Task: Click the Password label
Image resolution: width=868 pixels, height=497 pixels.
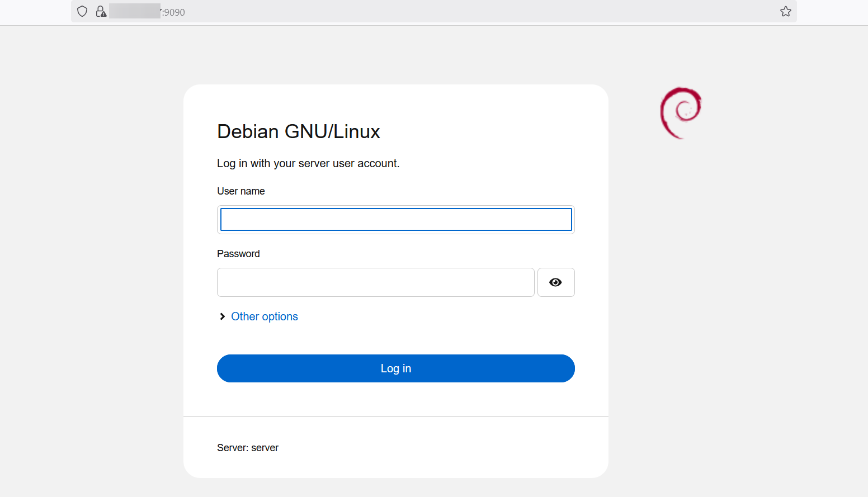Action: click(x=238, y=254)
